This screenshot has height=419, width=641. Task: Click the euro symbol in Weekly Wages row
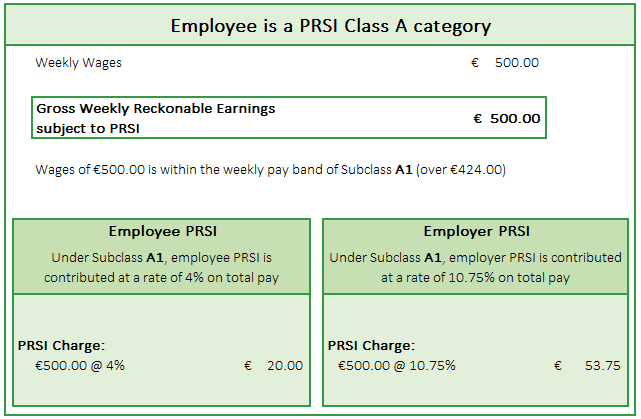[x=475, y=62]
